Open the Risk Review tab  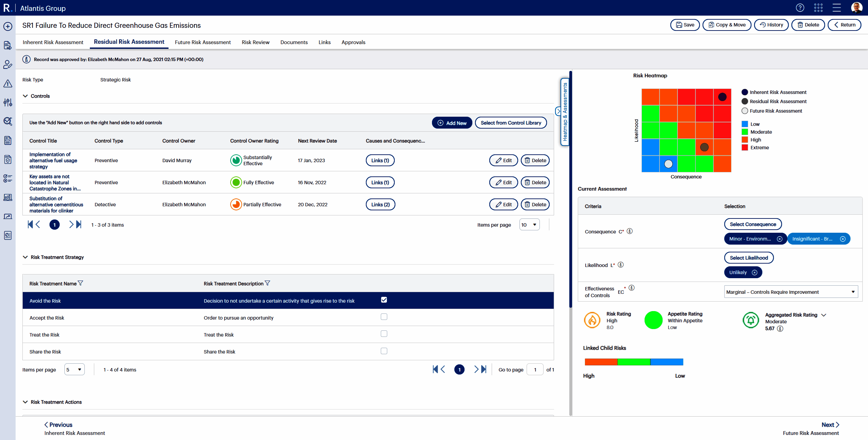coord(255,42)
